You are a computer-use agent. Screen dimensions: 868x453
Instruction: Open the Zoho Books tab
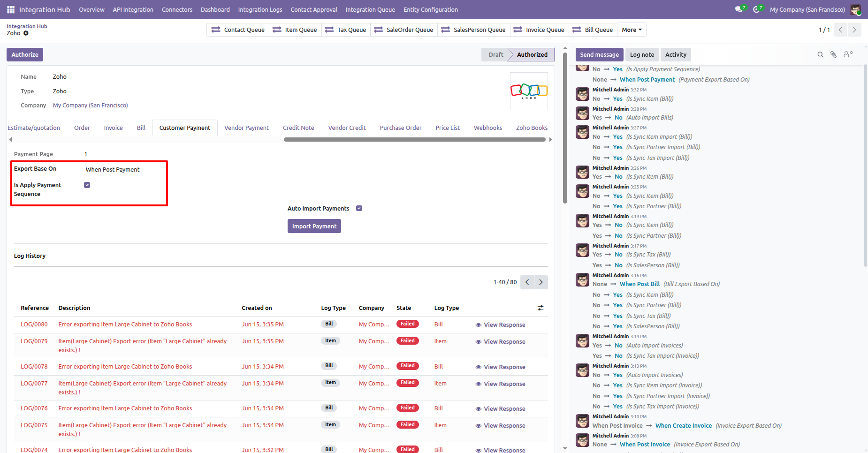coord(532,128)
